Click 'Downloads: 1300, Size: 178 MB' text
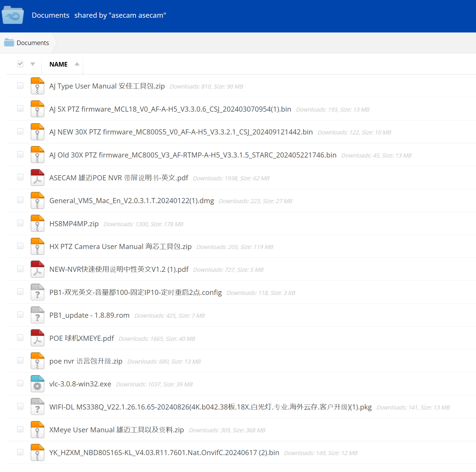Image resolution: width=476 pixels, height=472 pixels. [143, 224]
